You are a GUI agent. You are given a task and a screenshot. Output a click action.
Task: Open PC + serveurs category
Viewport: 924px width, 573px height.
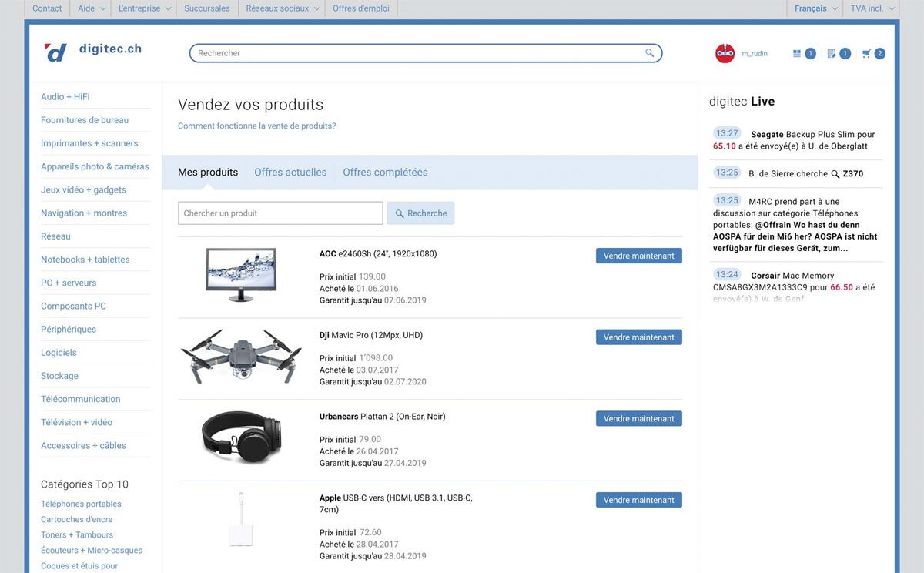[x=69, y=283]
